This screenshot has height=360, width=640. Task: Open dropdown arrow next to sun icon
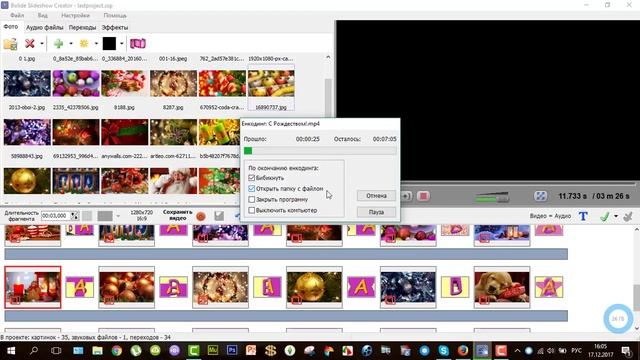[x=96, y=44]
